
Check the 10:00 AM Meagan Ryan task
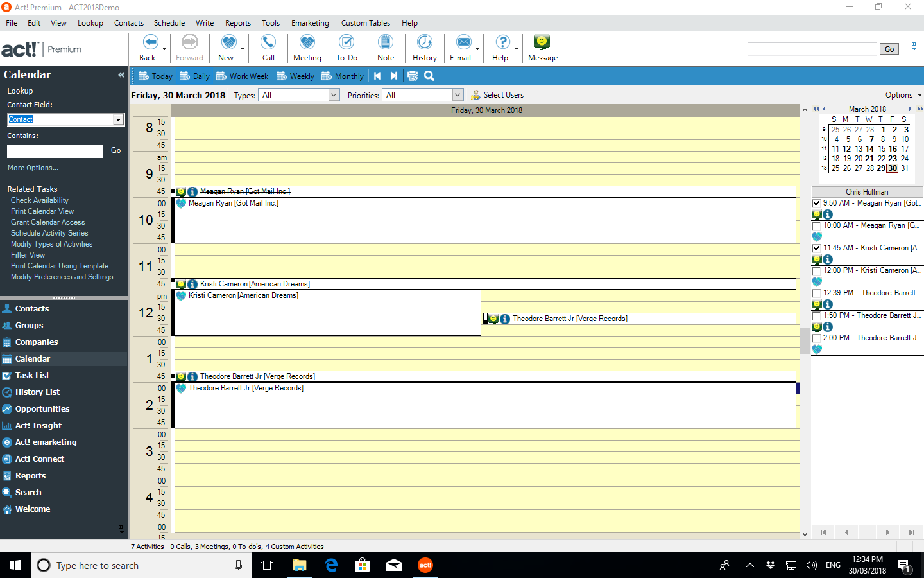816,225
